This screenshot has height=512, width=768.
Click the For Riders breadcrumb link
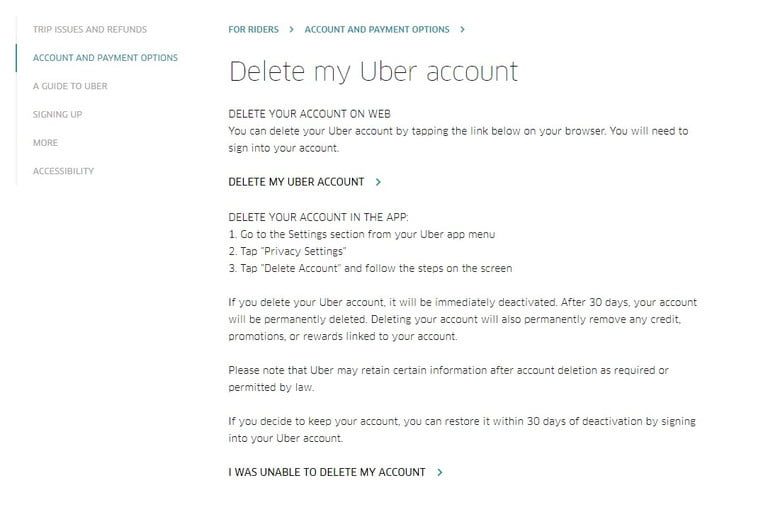253,30
